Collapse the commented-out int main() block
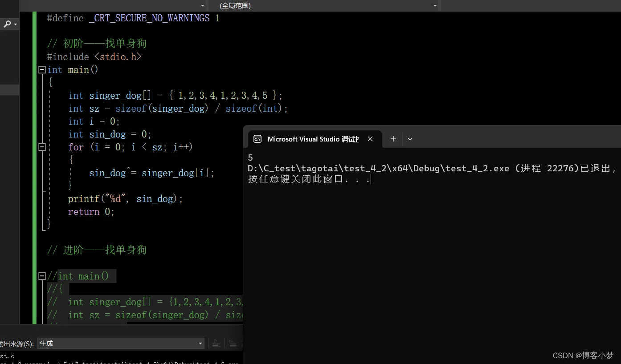The height and width of the screenshot is (364, 621). pos(42,276)
